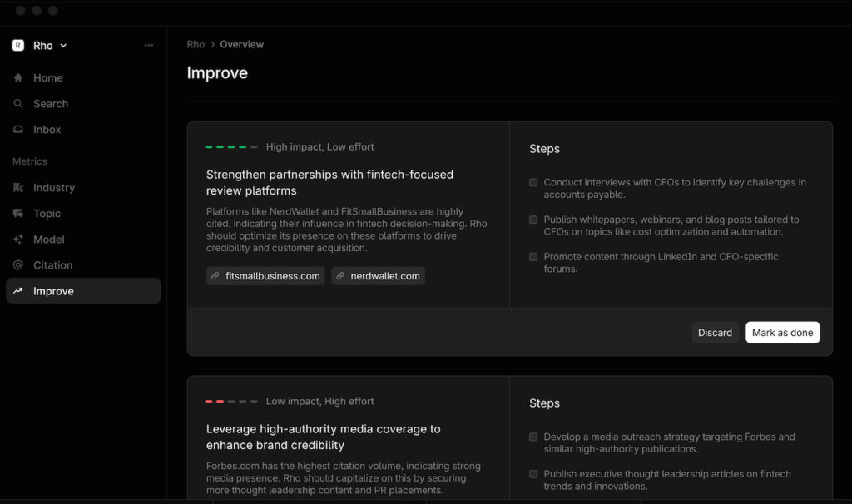Click link icon beside fitsmallbusiness.com
Screen dimensions: 852x504
tap(215, 276)
